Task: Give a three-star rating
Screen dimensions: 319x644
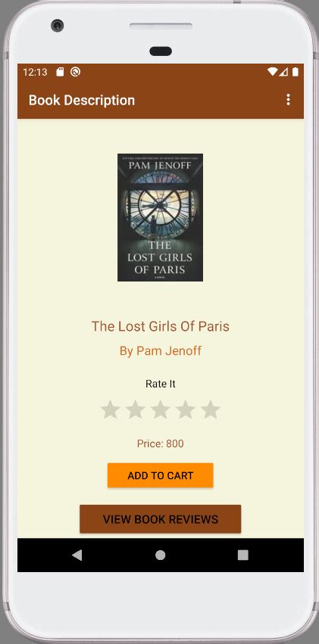Action: (161, 409)
